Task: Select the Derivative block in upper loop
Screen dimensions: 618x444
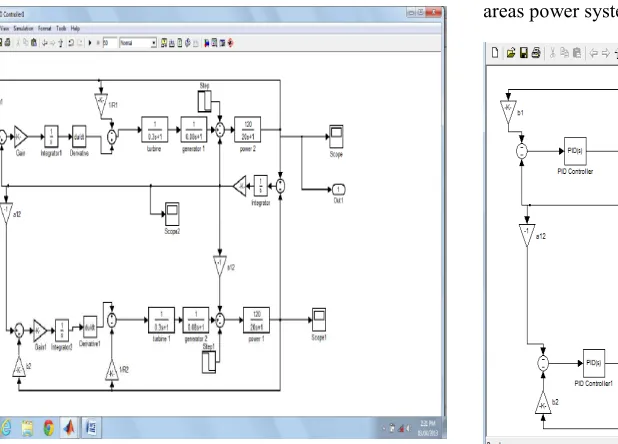Action: [79, 136]
